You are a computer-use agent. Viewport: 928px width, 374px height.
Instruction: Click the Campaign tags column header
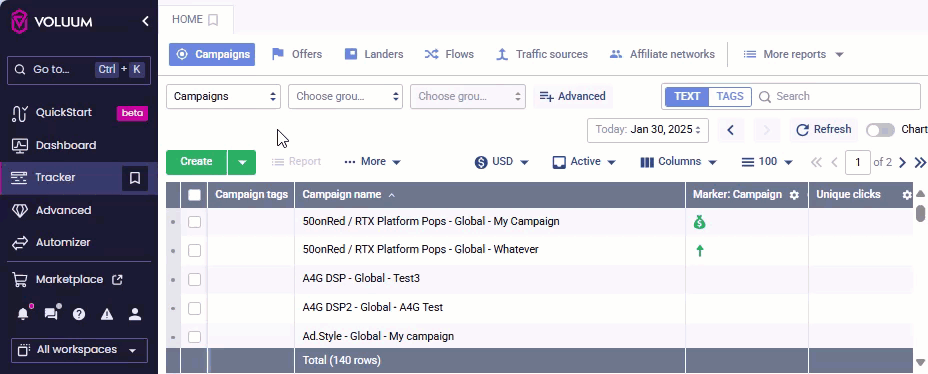[x=252, y=195]
